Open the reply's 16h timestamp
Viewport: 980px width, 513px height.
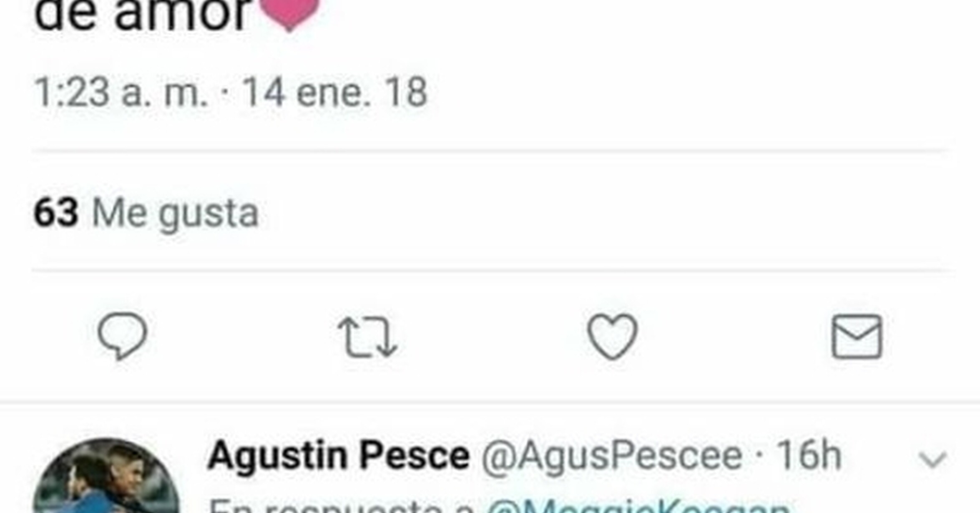pos(808,455)
